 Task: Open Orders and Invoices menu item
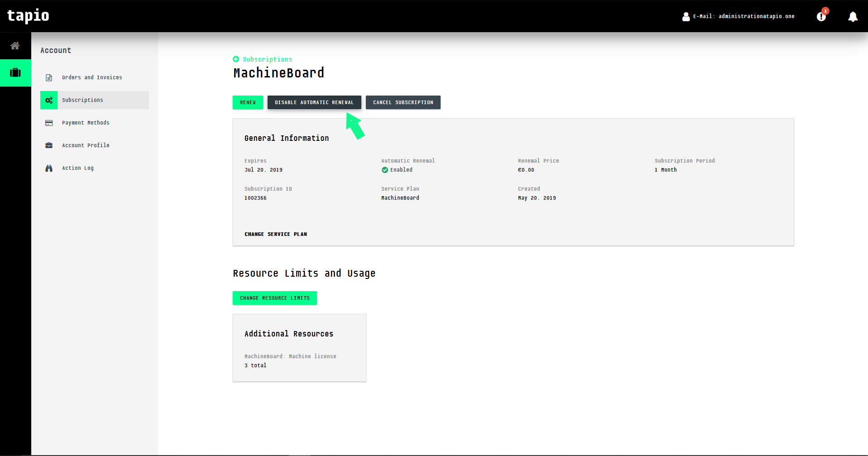95,77
